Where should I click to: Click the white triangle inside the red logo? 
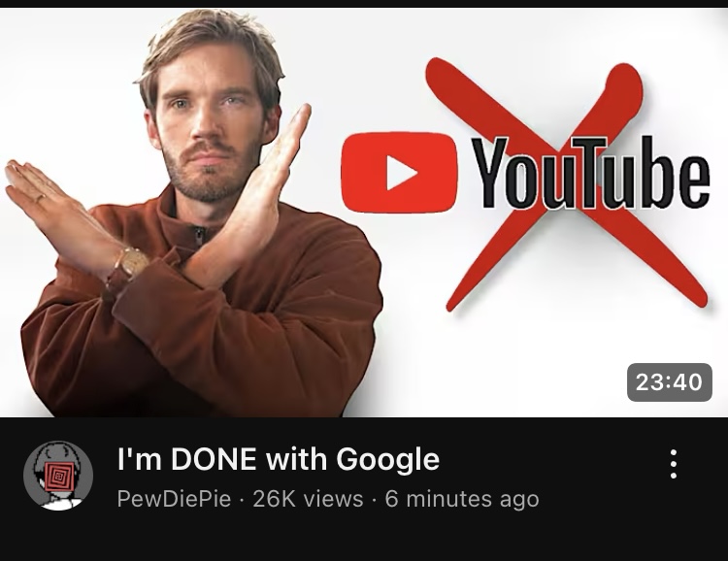coord(402,173)
